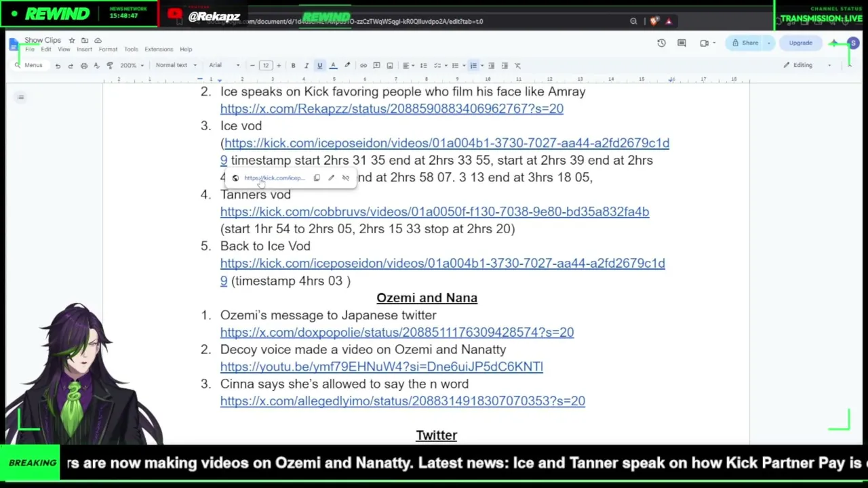Show the document outline icon
Image resolution: width=868 pixels, height=488 pixels.
tap(21, 98)
